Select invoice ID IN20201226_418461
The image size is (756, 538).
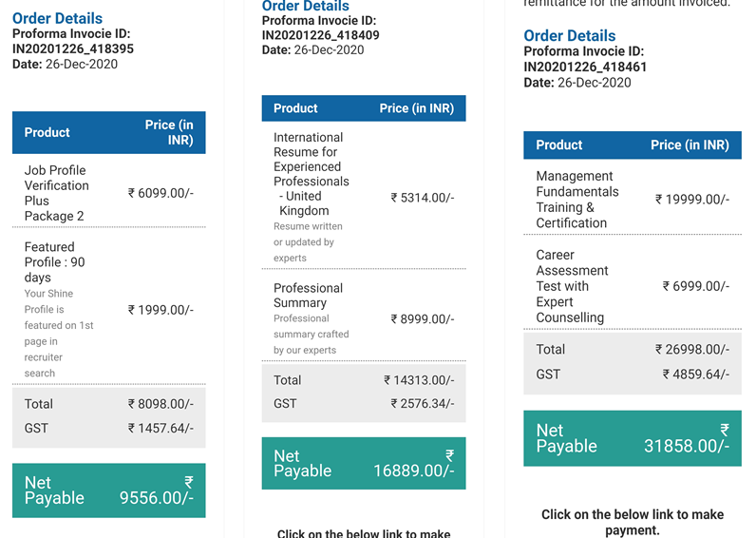(585, 67)
